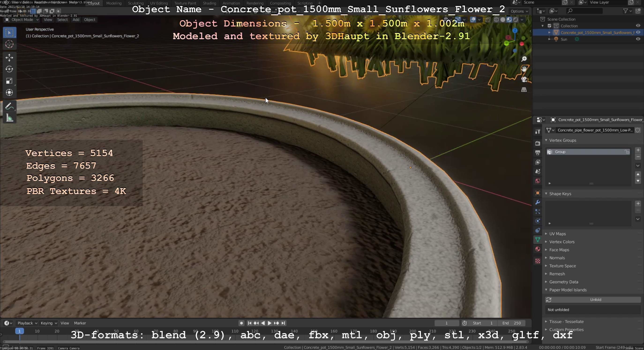Toggle auto keying record button
Viewport: 644px width, 350px height.
(x=241, y=323)
